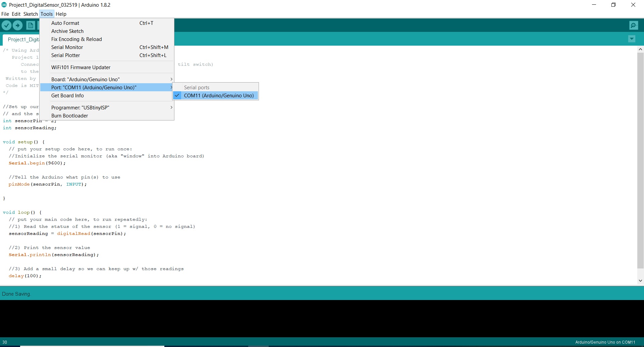The height and width of the screenshot is (347, 644).
Task: Run Archive Sketch
Action: tap(67, 31)
